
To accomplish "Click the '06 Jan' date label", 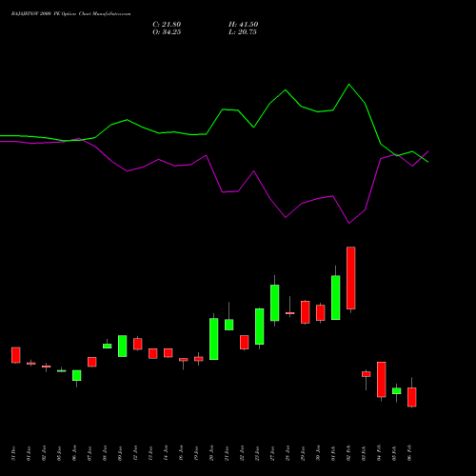I will [x=74, y=453].
